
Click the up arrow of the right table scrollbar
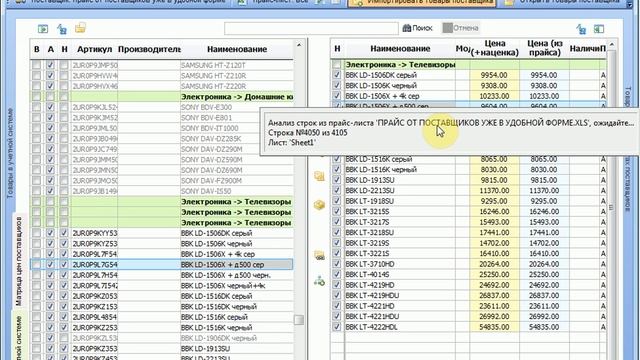click(611, 44)
